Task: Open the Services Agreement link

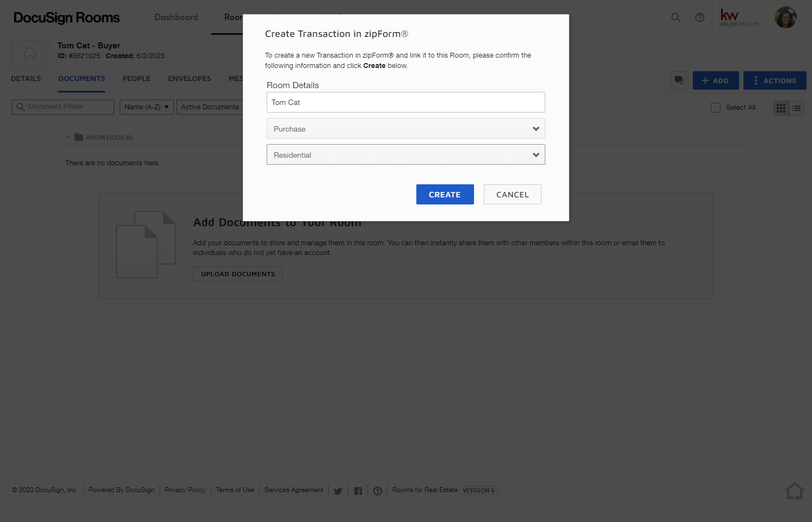Action: 294,490
